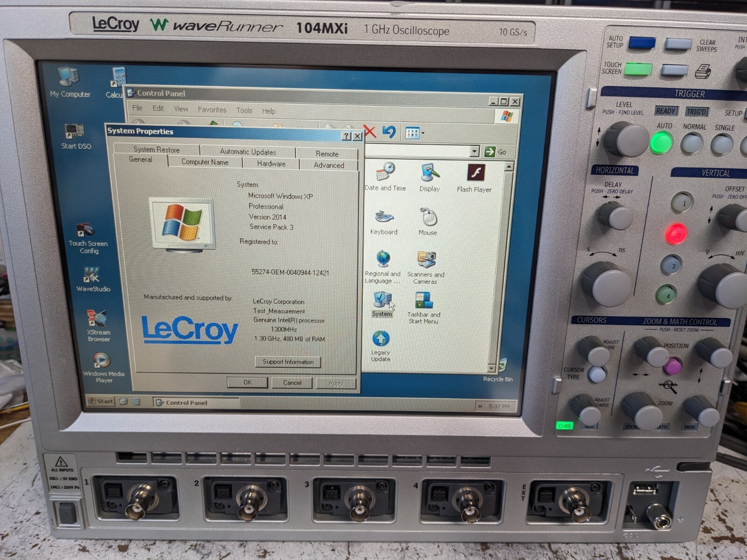Click the taskbar clock showing 5:37 PM
Viewport: 747px width, 560px height.
coord(499,406)
